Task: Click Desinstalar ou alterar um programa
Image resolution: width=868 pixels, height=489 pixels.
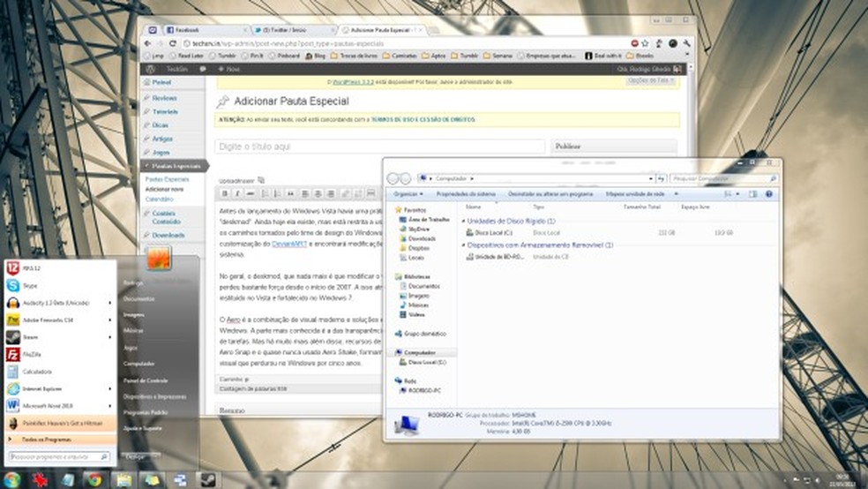Action: click(550, 194)
